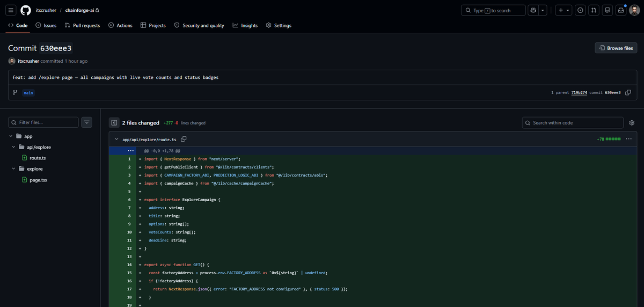Toggle the file tree sidebar panel
This screenshot has height=307, width=644.
coord(114,122)
